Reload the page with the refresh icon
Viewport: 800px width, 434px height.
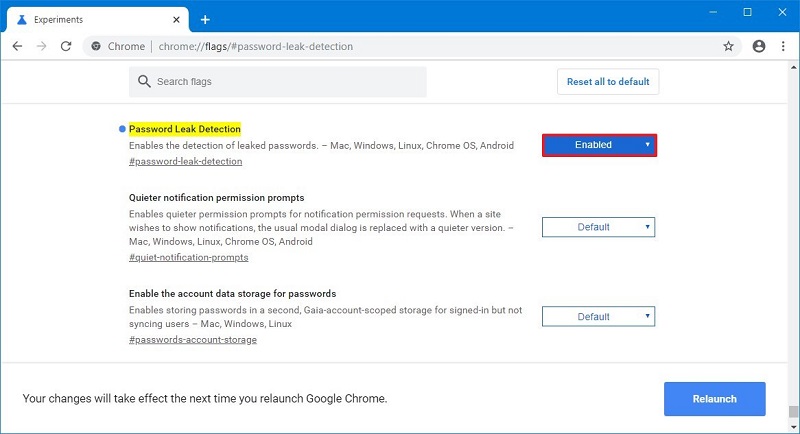66,46
